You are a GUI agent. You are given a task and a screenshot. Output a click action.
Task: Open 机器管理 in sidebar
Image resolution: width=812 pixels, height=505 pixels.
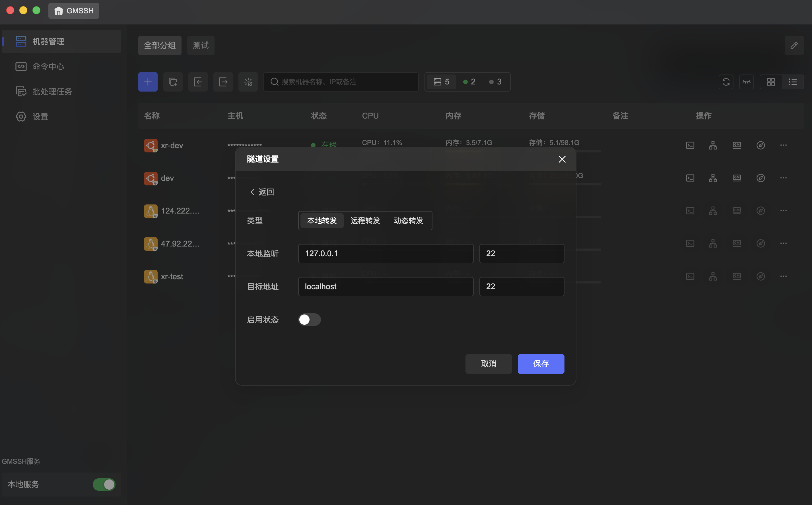[x=61, y=42]
